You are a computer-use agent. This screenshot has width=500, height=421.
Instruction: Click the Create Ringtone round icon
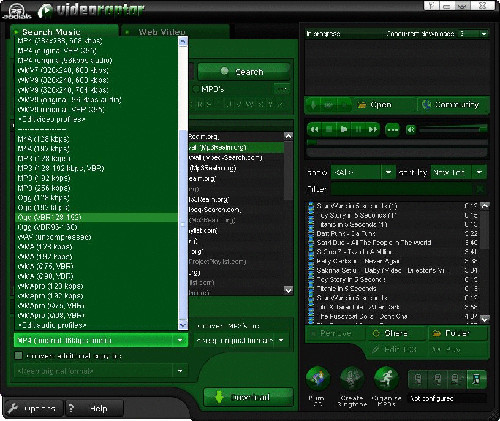pos(352,379)
